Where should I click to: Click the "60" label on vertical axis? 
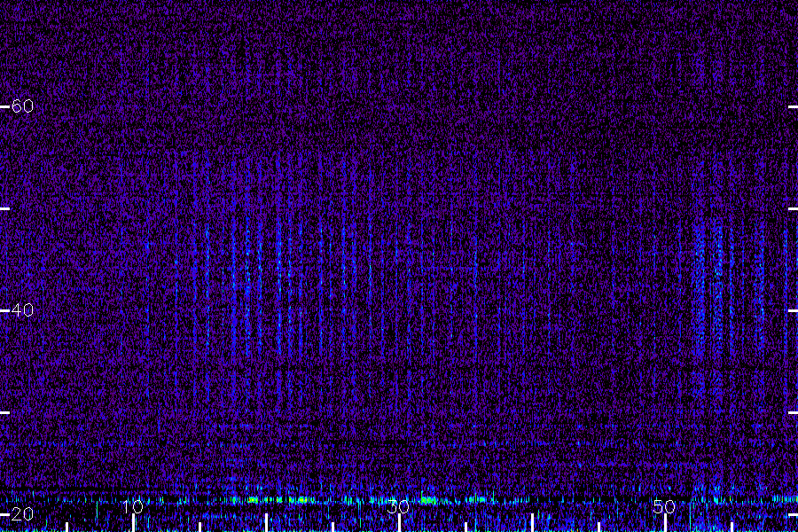click(22, 106)
